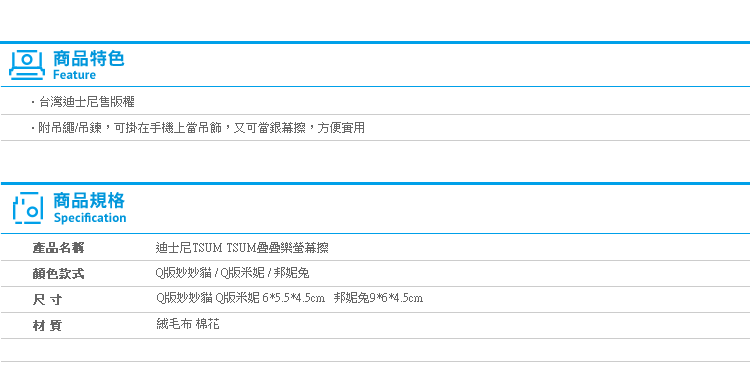This screenshot has height=389, width=750.
Task: Click the 6*5.5*4.5cm size value
Action: [294, 298]
